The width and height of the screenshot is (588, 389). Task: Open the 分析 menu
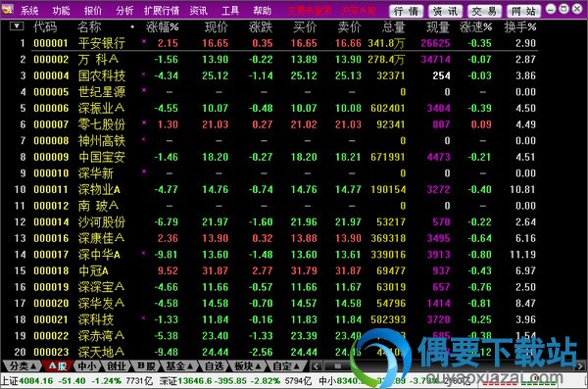pyautogui.click(x=124, y=11)
